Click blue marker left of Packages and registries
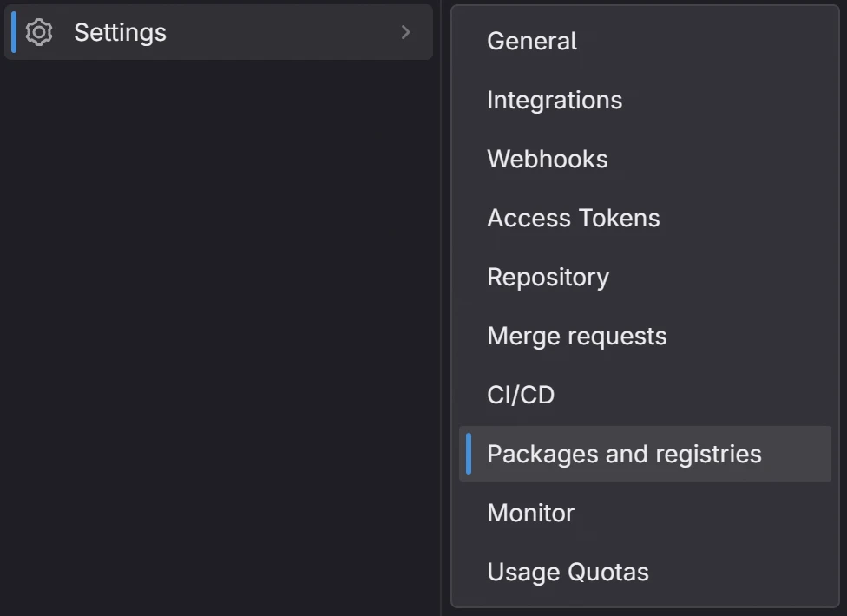The height and width of the screenshot is (616, 847). click(469, 454)
